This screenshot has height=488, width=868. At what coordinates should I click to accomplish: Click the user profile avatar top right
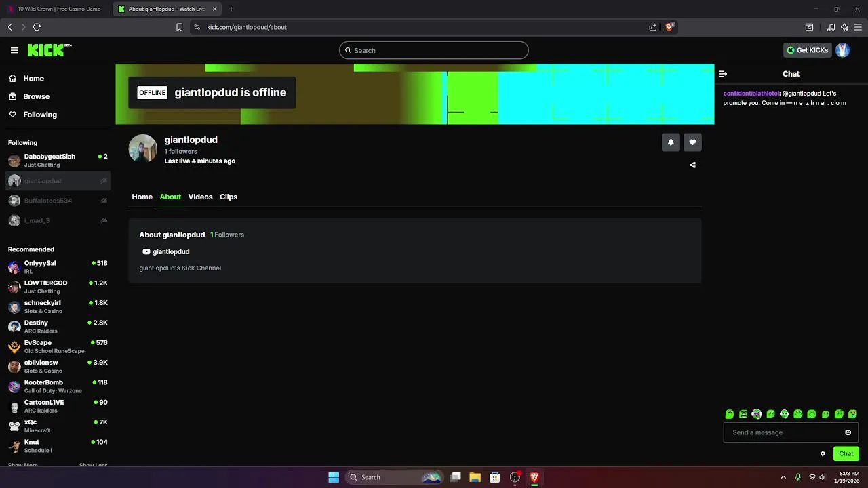coord(842,50)
